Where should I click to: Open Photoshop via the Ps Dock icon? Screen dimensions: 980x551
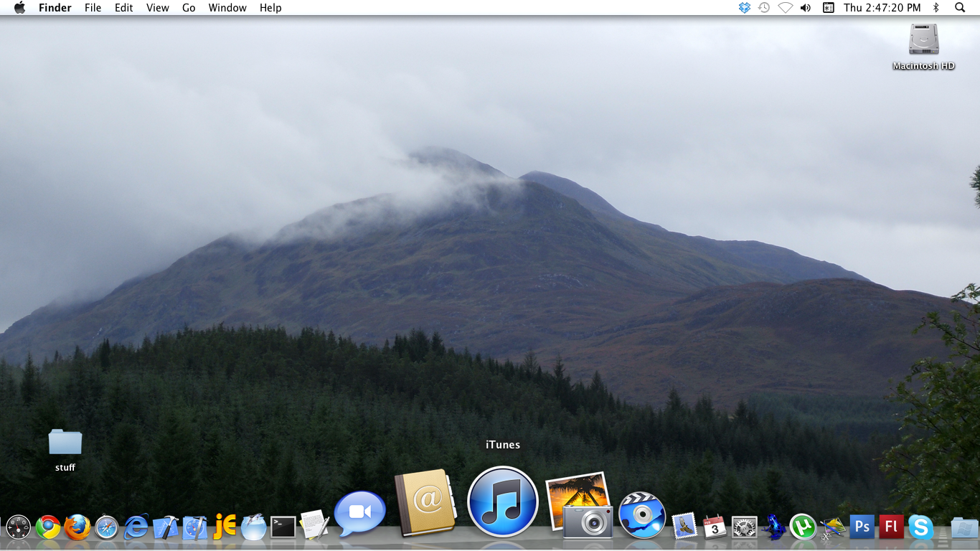pos(862,527)
